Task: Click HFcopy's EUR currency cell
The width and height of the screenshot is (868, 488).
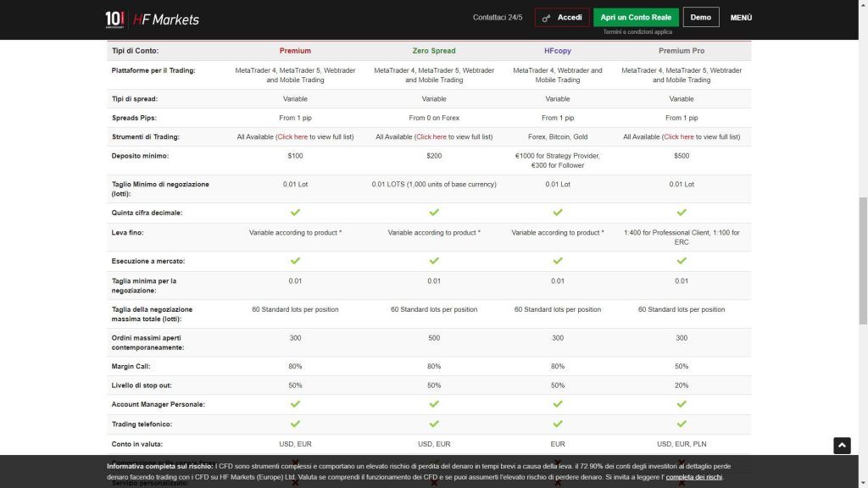Action: [x=558, y=444]
